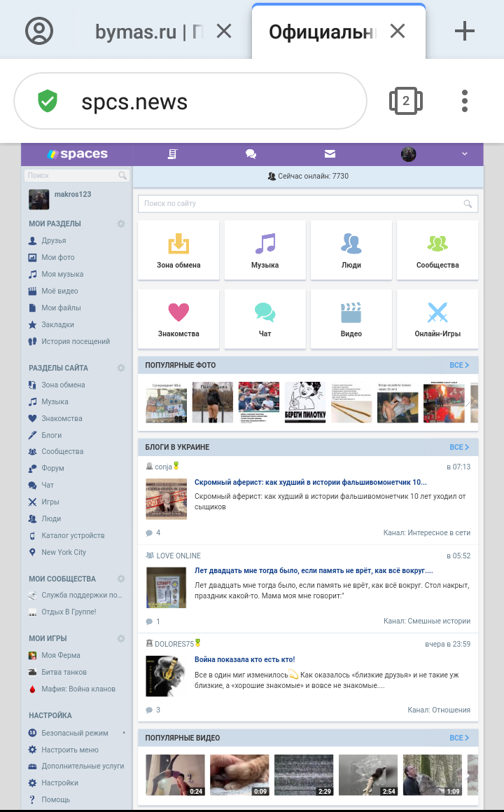
Task: Expand the header dropdown arrow next to avatar
Action: click(465, 154)
